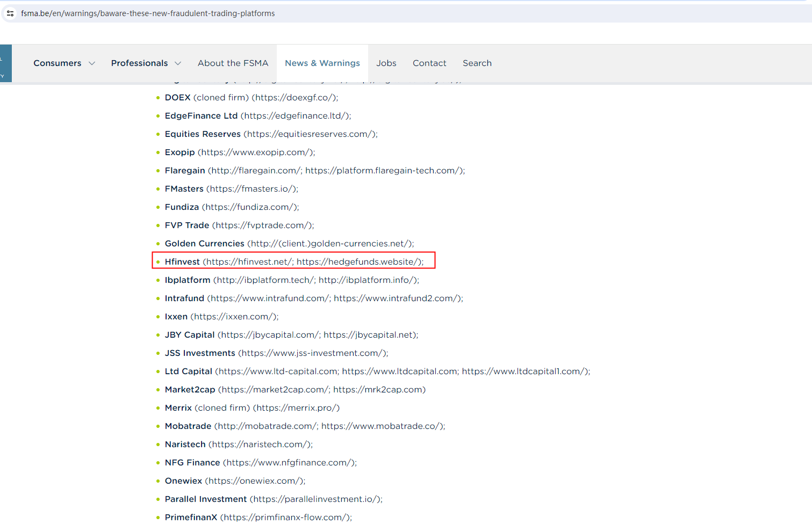The image size is (812, 524).
Task: Expand the Professionals dropdown chevron
Action: (x=178, y=63)
